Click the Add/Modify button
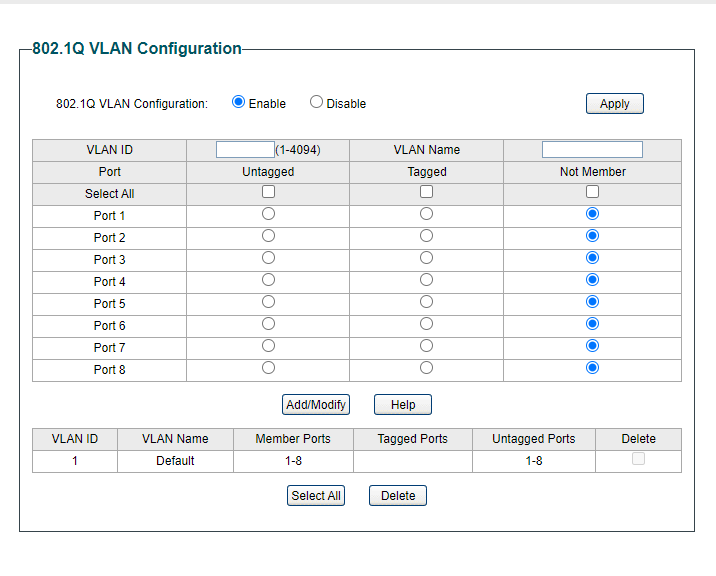 point(316,405)
